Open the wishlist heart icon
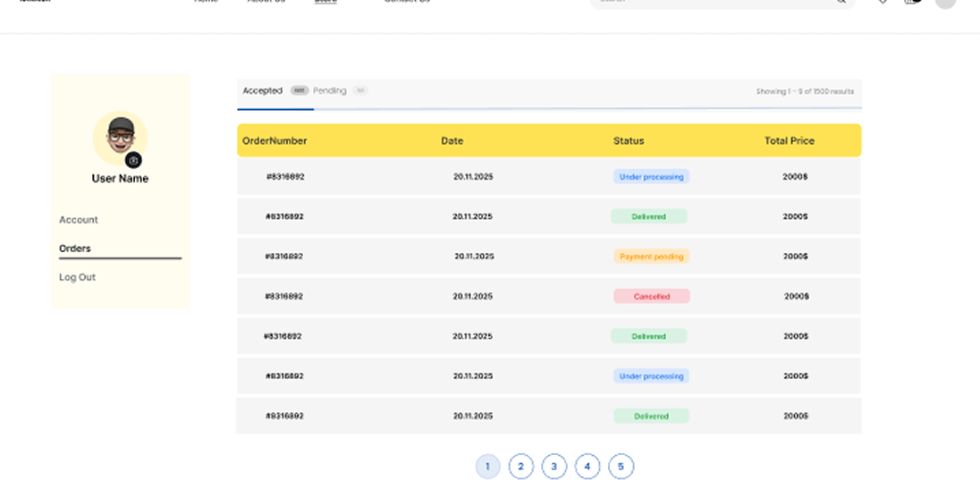The height and width of the screenshot is (489, 980). (883, 2)
